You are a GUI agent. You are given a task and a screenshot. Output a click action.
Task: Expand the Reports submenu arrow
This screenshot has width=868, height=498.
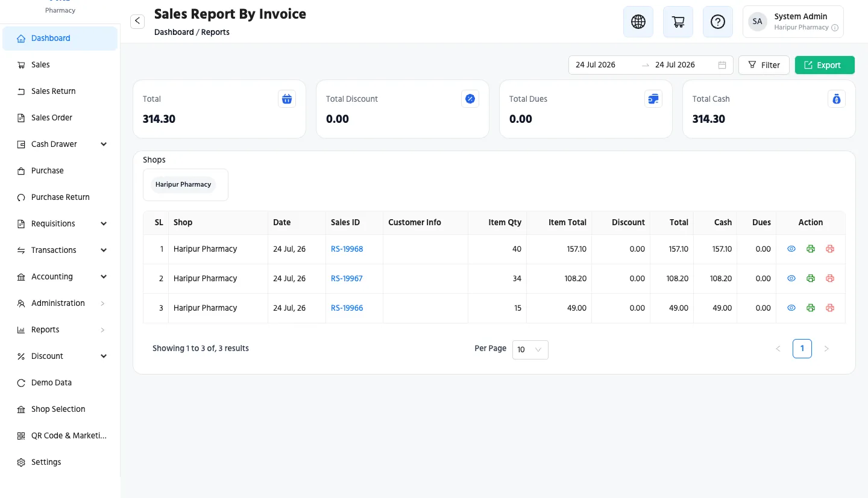click(x=102, y=330)
